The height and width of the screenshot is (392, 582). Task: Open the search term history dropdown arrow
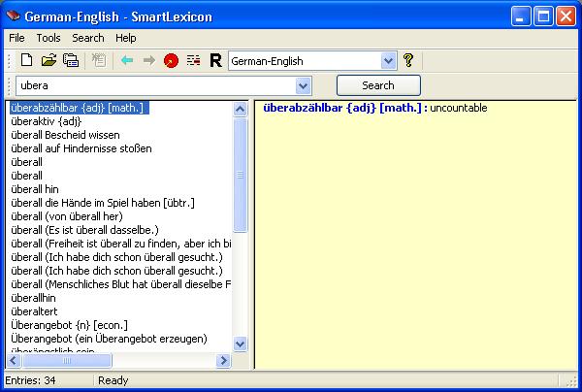[x=304, y=85]
